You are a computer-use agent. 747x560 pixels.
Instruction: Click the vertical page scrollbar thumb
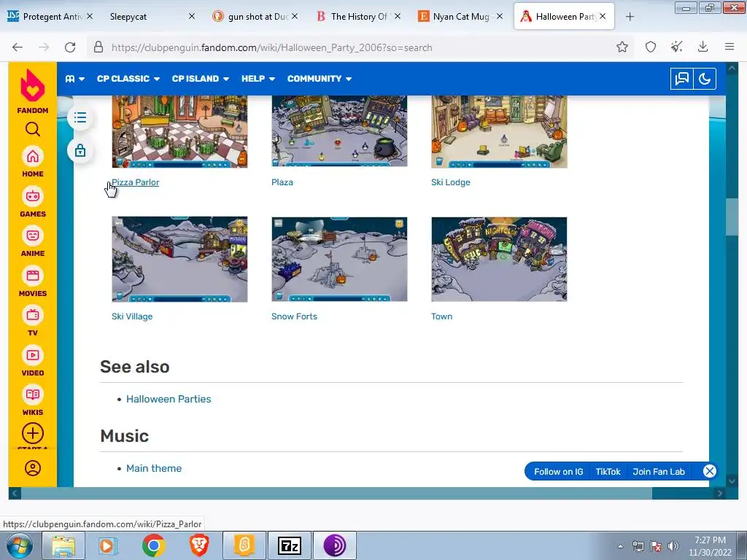(732, 217)
